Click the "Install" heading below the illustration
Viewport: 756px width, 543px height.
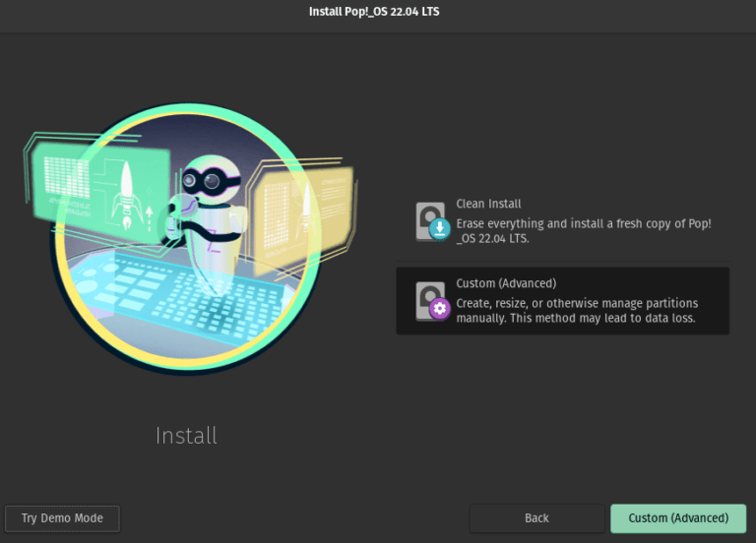pos(186,435)
